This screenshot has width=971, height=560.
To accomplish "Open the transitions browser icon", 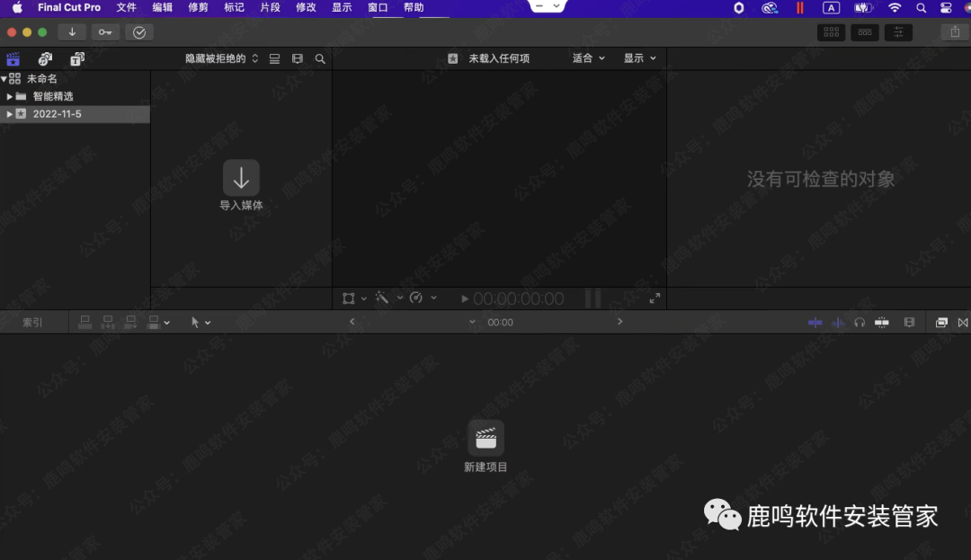I will [x=963, y=323].
